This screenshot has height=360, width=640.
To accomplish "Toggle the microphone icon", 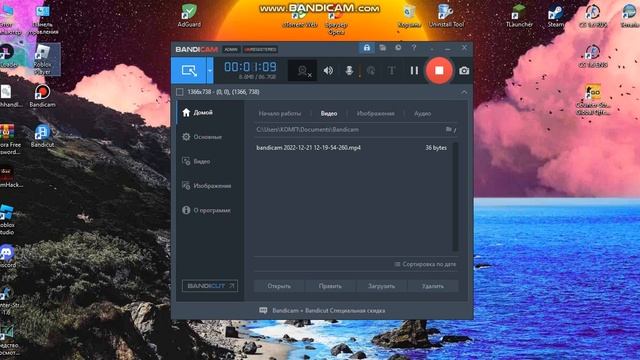I will coord(349,71).
